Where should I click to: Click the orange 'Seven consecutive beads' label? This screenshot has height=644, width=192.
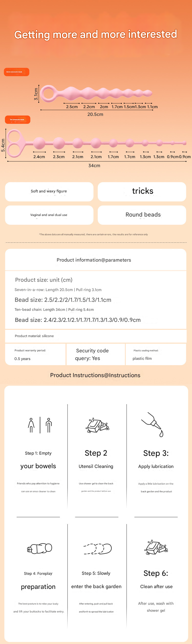point(17,72)
